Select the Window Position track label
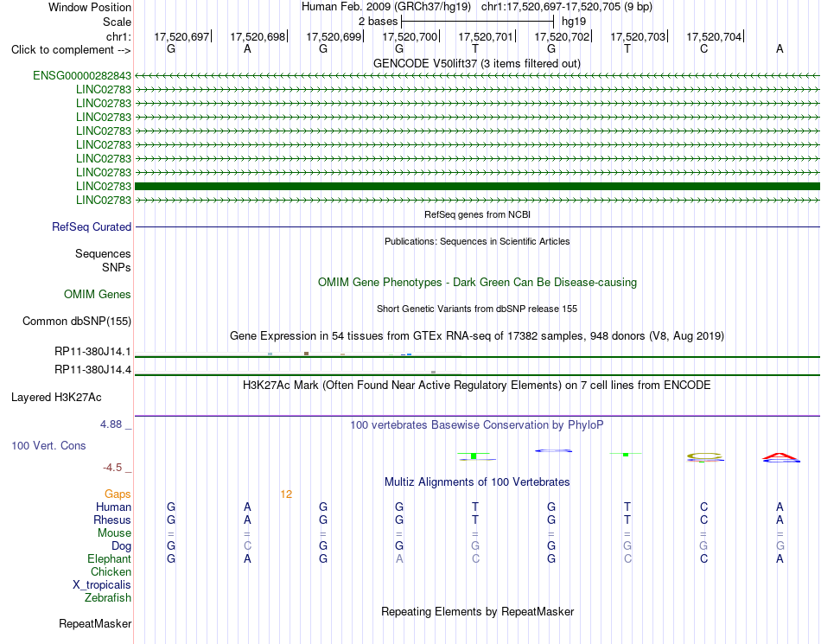The image size is (821, 644). (x=90, y=7)
